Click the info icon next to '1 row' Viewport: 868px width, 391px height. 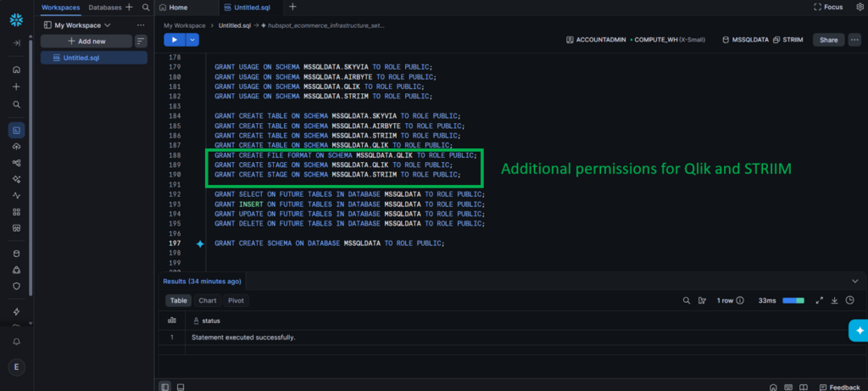[x=740, y=300]
